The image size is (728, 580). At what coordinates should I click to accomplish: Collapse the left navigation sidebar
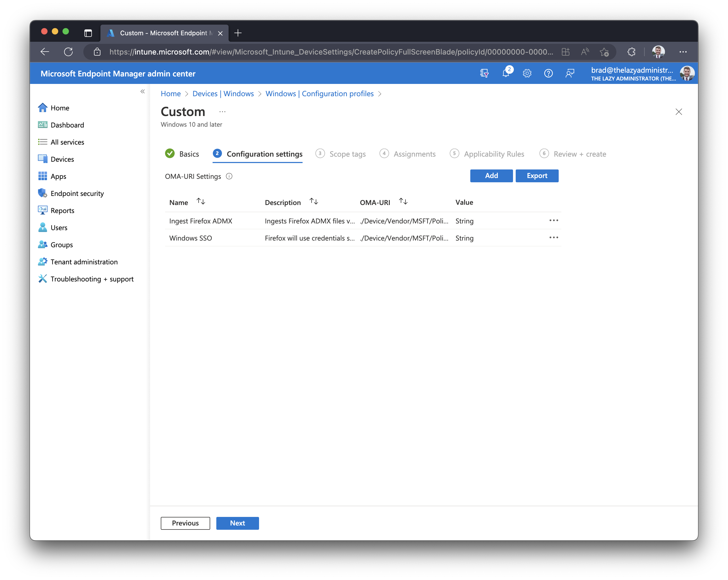[x=143, y=92]
